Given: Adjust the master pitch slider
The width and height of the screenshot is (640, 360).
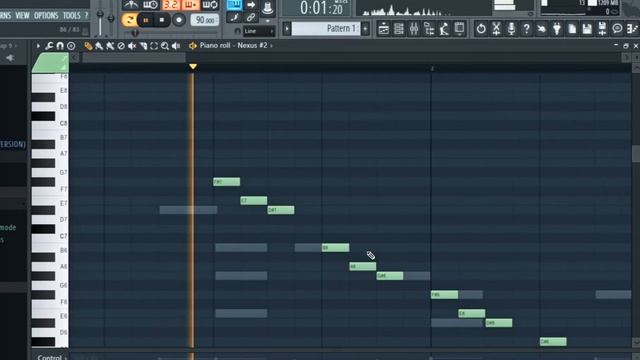Looking at the screenshot, I should (111, 20).
